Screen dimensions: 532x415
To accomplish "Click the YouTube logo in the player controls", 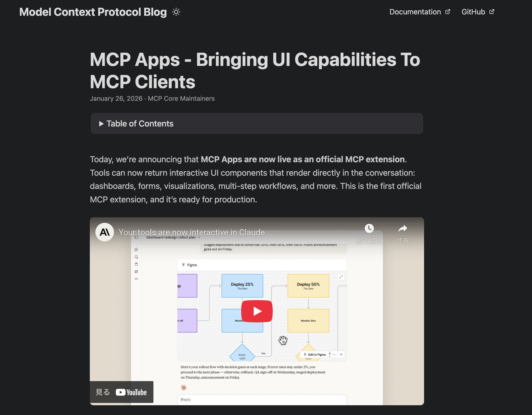I will (x=132, y=392).
